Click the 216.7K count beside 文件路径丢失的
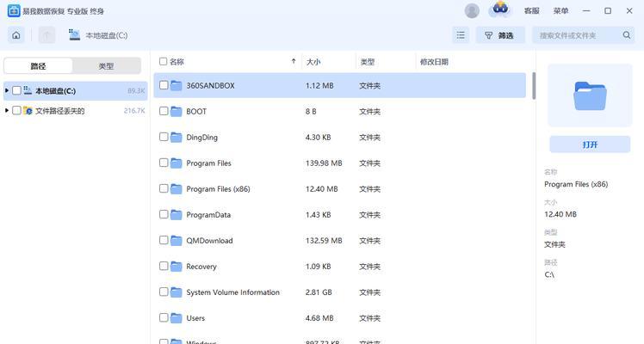644x344 pixels. tap(134, 111)
